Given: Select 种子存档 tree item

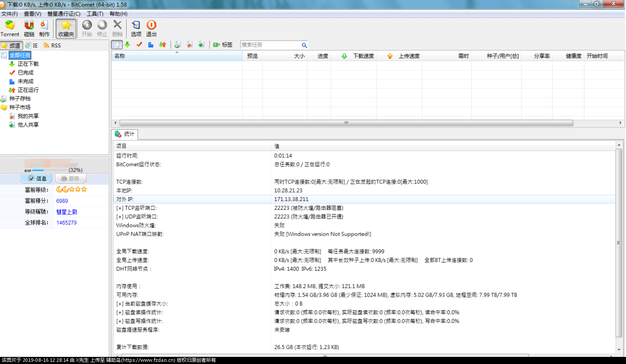Looking at the screenshot, I should pyautogui.click(x=20, y=99).
